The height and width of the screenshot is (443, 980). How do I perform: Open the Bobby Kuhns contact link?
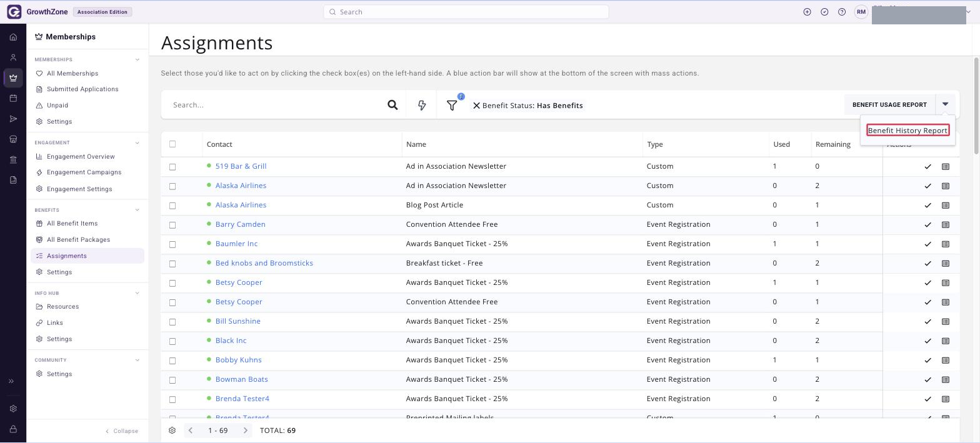click(238, 360)
